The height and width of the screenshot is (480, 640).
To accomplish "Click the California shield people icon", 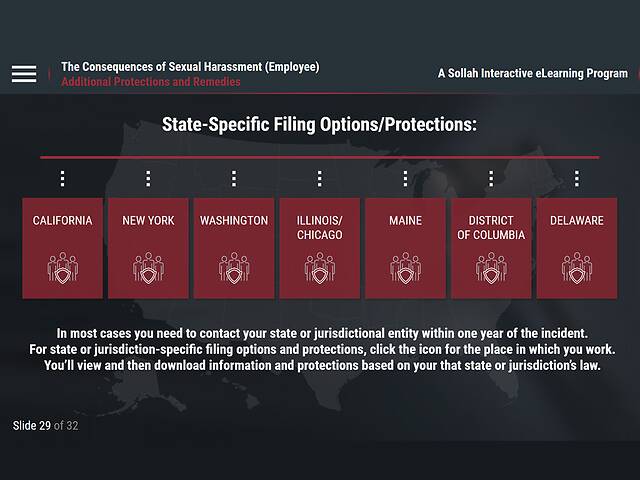I will pyautogui.click(x=62, y=268).
